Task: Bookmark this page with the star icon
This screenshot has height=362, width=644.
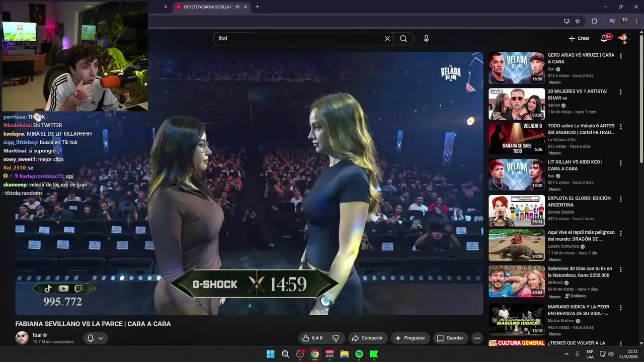Action: click(x=578, y=21)
